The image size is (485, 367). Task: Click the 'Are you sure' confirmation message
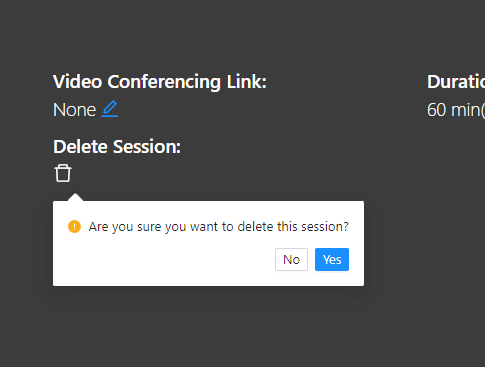tap(218, 227)
